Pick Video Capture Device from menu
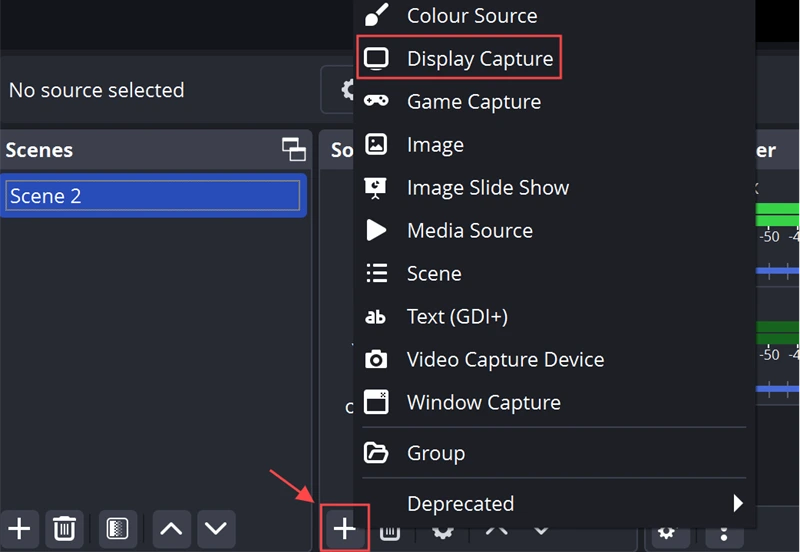This screenshot has width=800, height=552. point(505,360)
